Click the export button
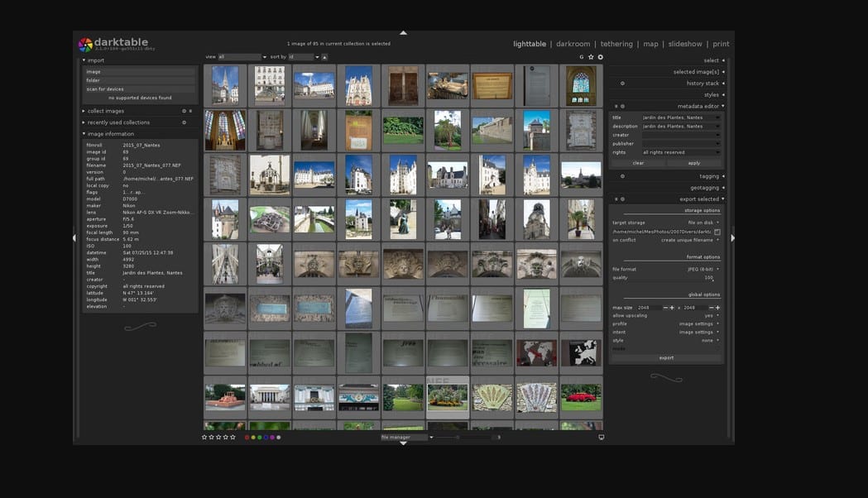Viewport: 868px width, 498px height. click(666, 358)
